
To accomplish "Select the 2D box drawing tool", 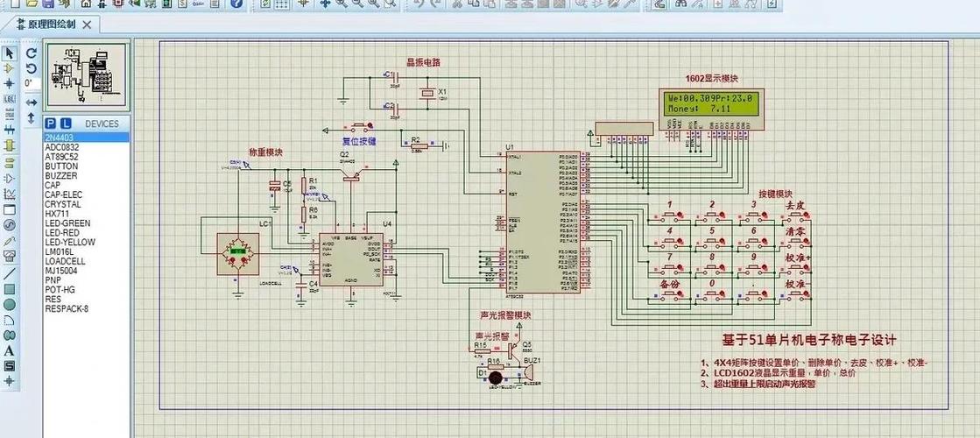I will click(x=10, y=289).
